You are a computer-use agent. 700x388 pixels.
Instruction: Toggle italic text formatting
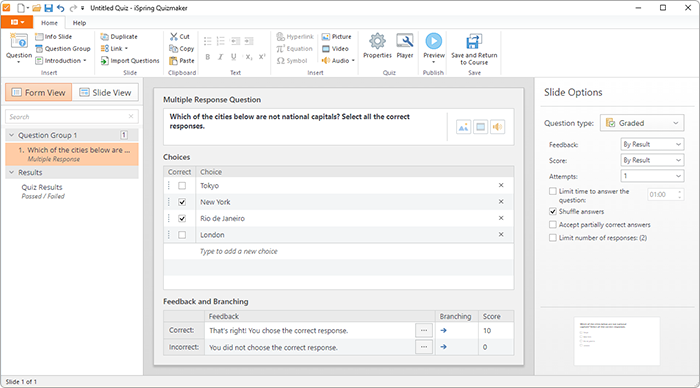click(221, 57)
